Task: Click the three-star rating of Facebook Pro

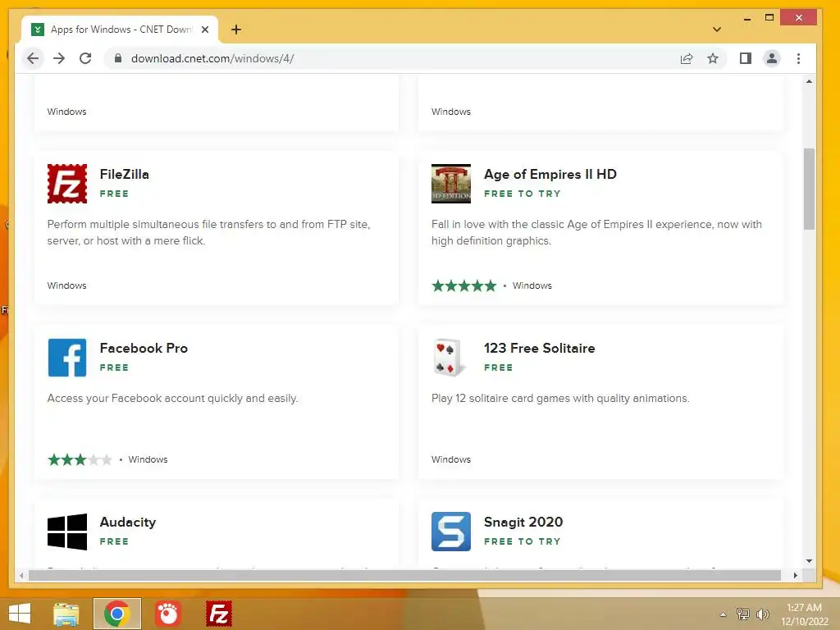Action: click(x=80, y=459)
